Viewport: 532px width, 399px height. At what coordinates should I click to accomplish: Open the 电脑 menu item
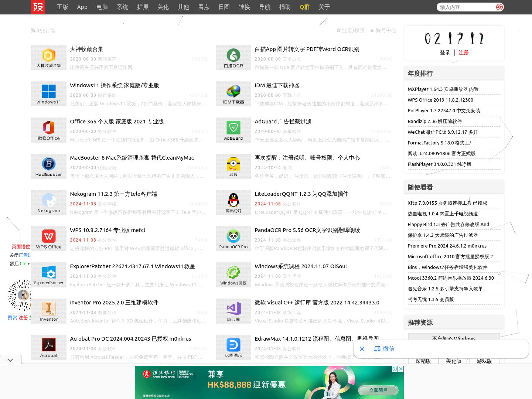click(x=102, y=7)
